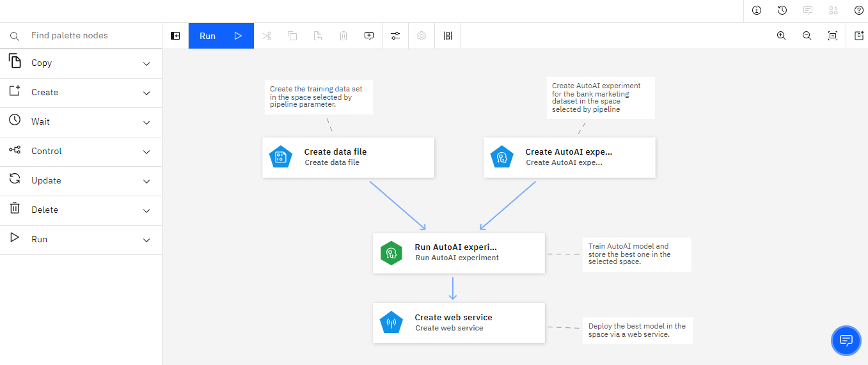The image size is (868, 365).
Task: Open the information icon in header
Action: [757, 10]
